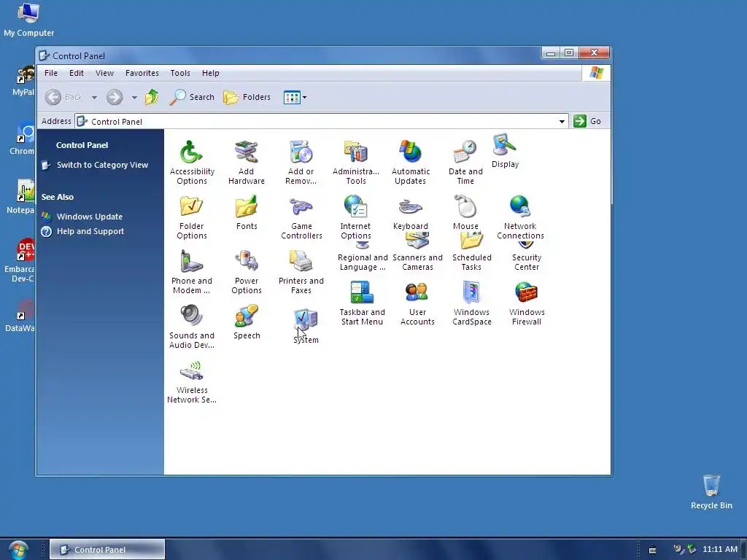Select the Mouse icon
The width and height of the screenshot is (747, 560).
click(x=465, y=212)
